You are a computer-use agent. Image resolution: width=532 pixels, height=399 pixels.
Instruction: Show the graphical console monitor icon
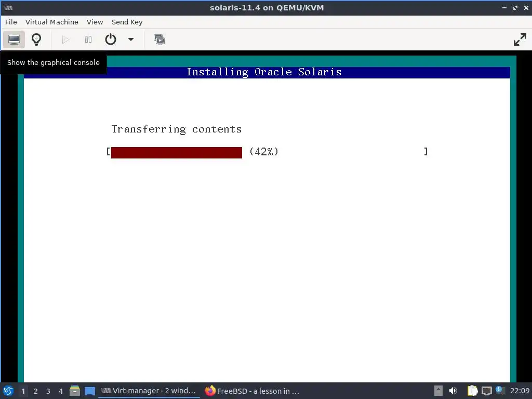pyautogui.click(x=14, y=39)
